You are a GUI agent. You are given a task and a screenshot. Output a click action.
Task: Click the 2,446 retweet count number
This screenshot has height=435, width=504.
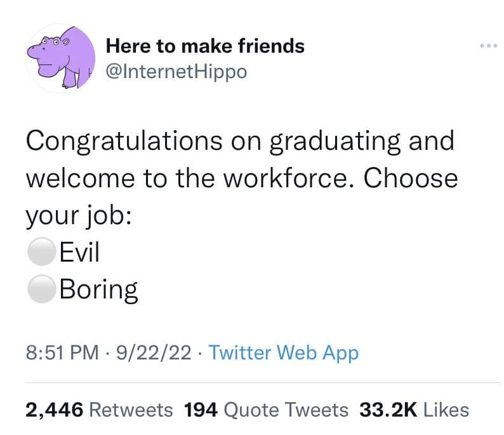[55, 410]
